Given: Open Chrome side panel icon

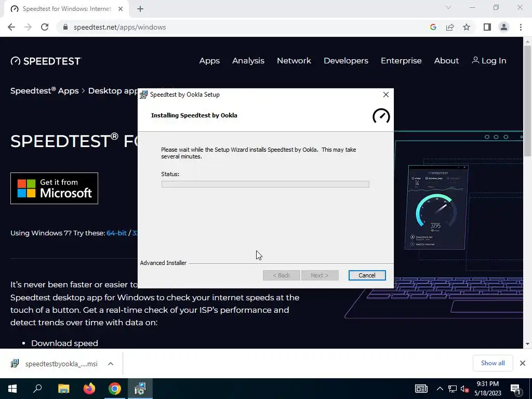Looking at the screenshot, I should coord(487,27).
